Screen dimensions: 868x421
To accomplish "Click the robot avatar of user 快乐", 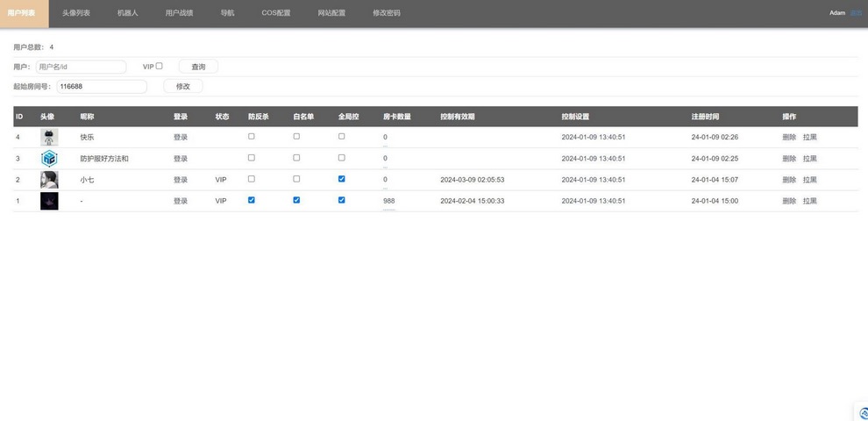I will tap(49, 138).
